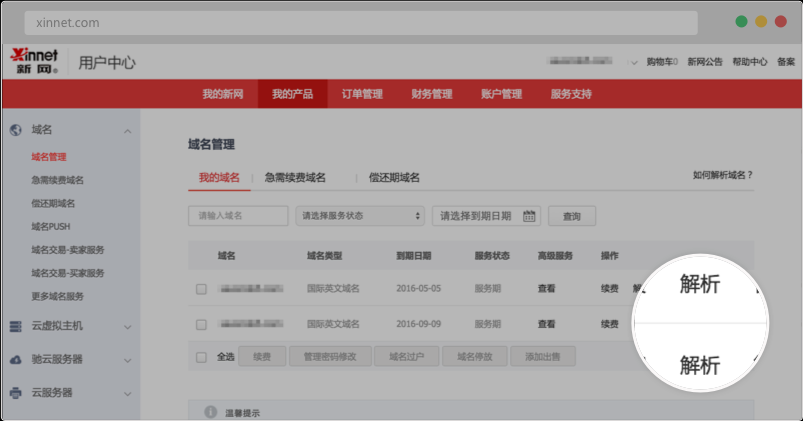Click the 查询 search button
This screenshot has height=421, width=803.
(x=571, y=216)
